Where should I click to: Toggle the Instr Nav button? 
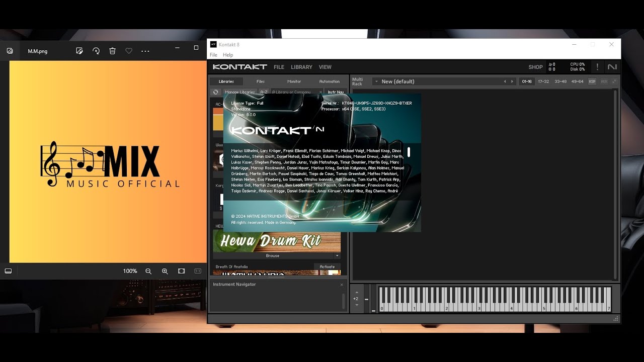click(x=336, y=92)
